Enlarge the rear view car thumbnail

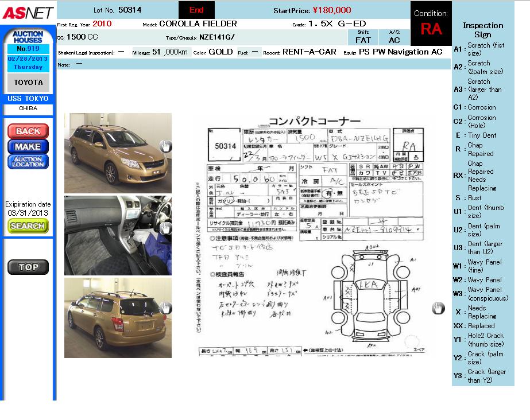pyautogui.click(x=117, y=318)
